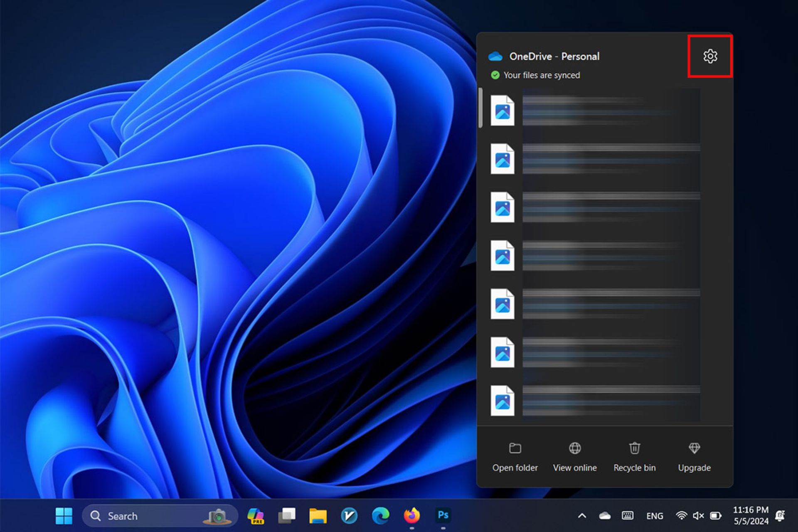Open Copilot Preview from taskbar
Viewport: 798px width, 532px height.
pos(256,516)
